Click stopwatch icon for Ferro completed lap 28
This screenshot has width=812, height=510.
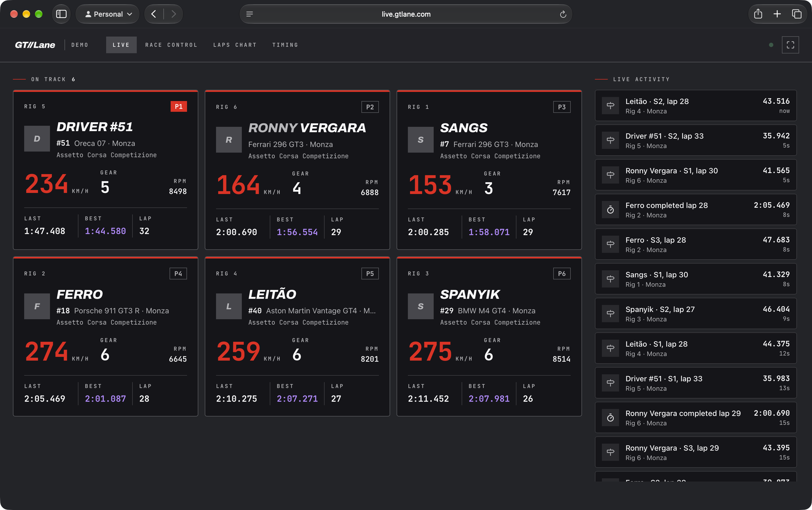pyautogui.click(x=610, y=210)
